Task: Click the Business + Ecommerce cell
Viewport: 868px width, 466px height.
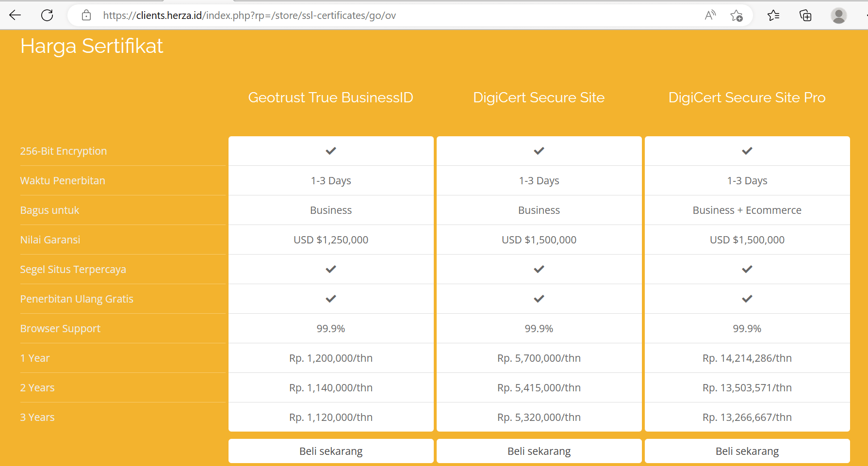Action: click(747, 210)
